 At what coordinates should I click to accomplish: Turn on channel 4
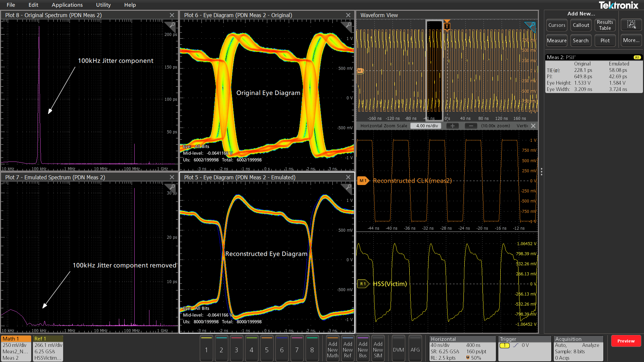point(251,348)
